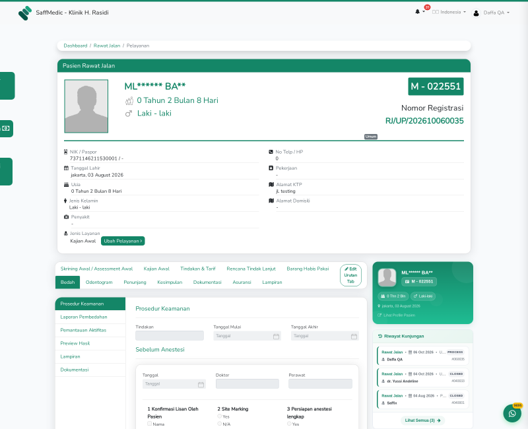Click the small avatar in the side card
Image resolution: width=528 pixels, height=429 pixels.
coord(387,278)
